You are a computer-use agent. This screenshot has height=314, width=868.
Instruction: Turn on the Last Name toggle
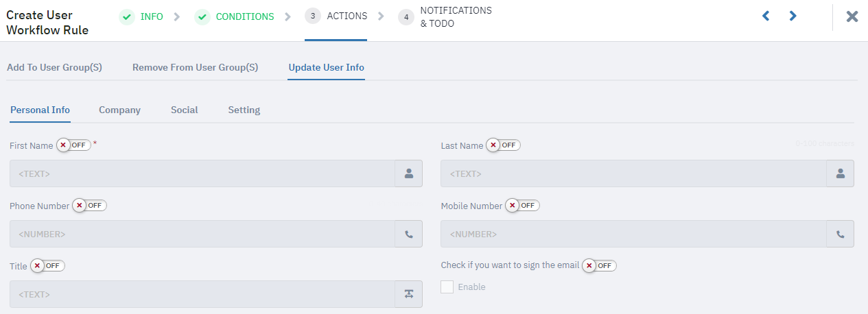[x=504, y=145]
